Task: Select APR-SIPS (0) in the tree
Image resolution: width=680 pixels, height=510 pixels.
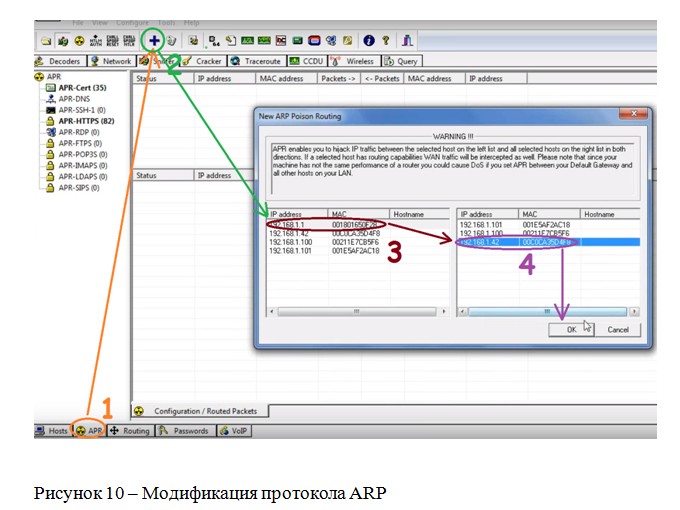Action: pyautogui.click(x=79, y=188)
